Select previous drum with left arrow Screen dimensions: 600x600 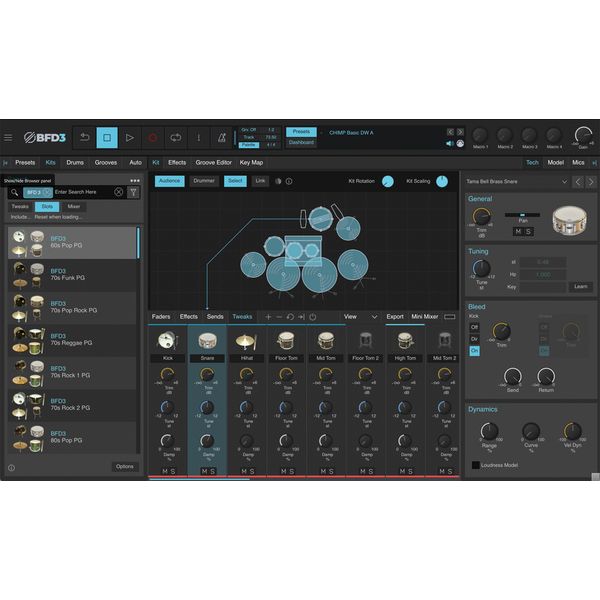tap(578, 182)
